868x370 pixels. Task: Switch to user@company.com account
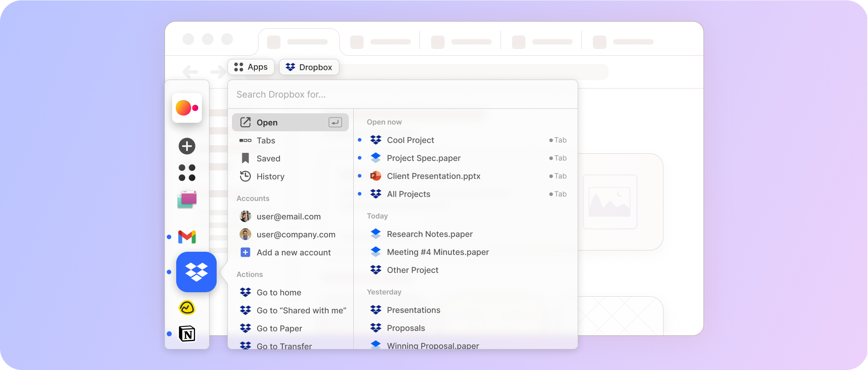pos(290,234)
